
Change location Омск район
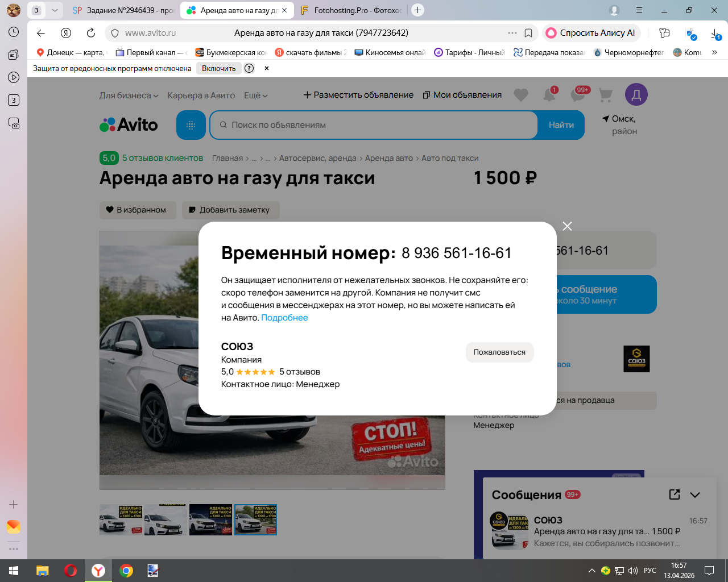point(619,125)
